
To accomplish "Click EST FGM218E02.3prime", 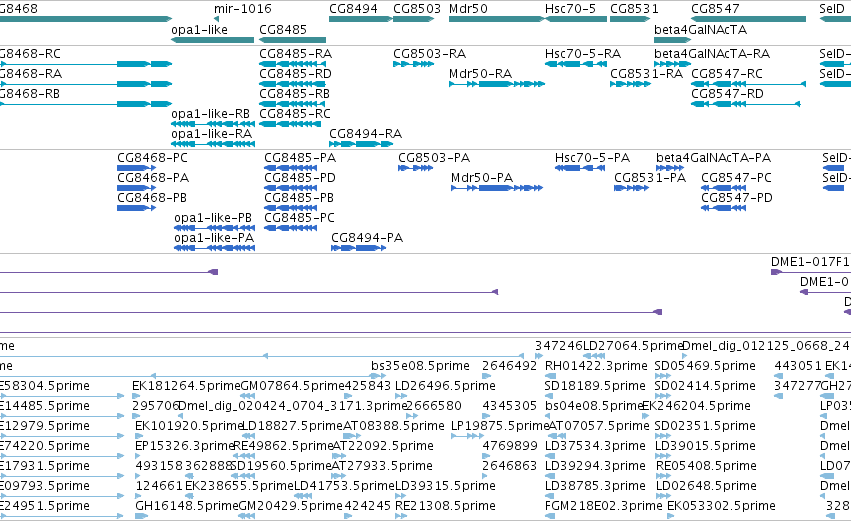I will pos(604,506).
